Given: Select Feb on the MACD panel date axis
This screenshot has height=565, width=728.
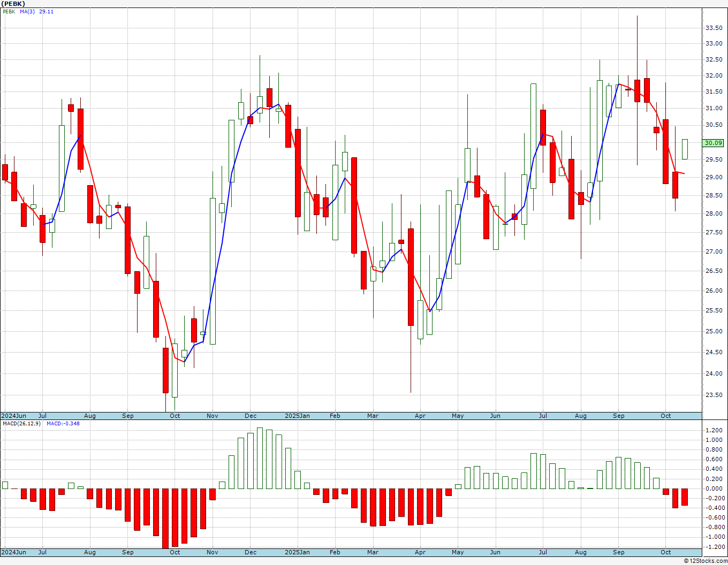Looking at the screenshot, I should (x=335, y=552).
